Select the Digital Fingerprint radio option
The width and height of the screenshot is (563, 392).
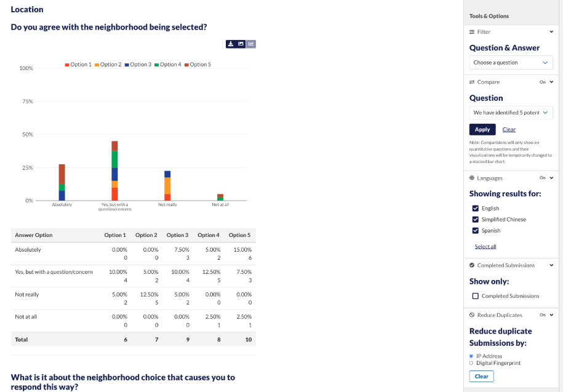tap(471, 363)
